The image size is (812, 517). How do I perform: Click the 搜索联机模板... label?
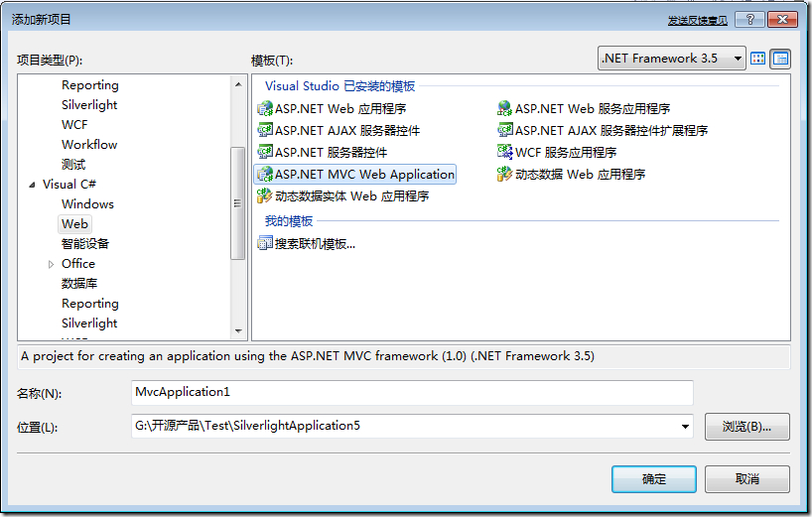click(315, 244)
